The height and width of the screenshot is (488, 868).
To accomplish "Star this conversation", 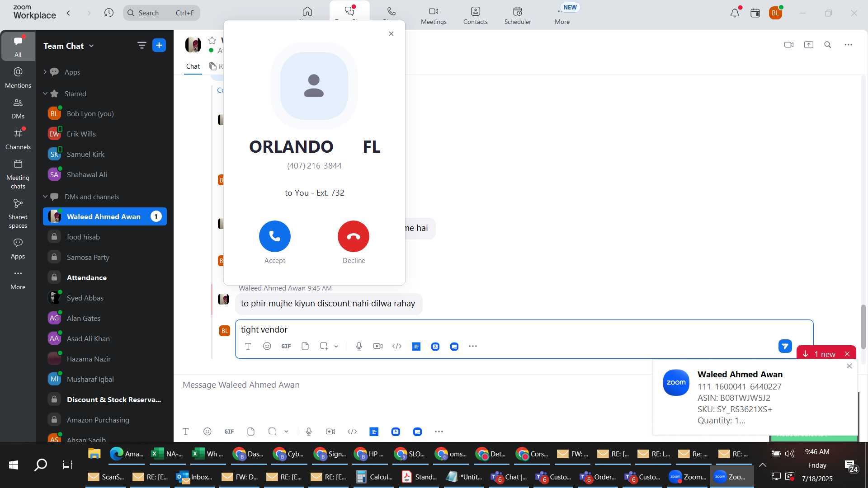I will (212, 40).
